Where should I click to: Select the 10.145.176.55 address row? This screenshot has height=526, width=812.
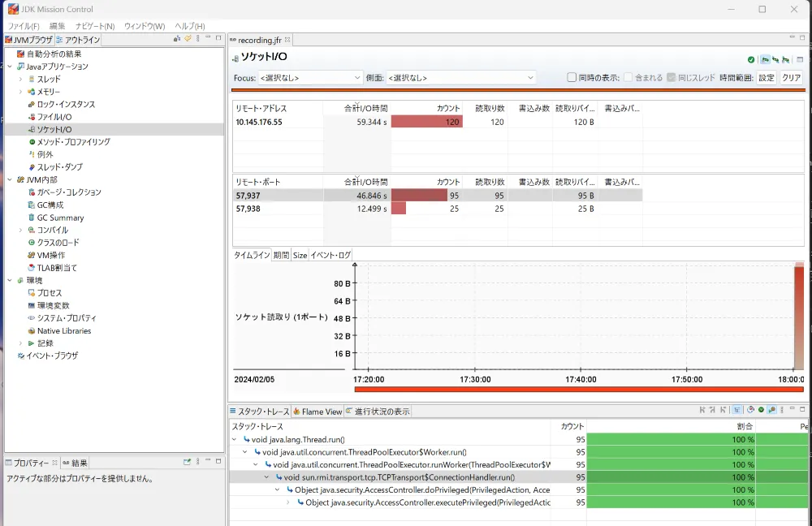click(438, 123)
